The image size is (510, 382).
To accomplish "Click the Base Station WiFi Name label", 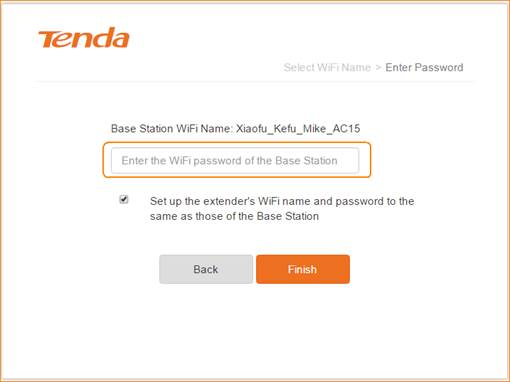I will [171, 129].
